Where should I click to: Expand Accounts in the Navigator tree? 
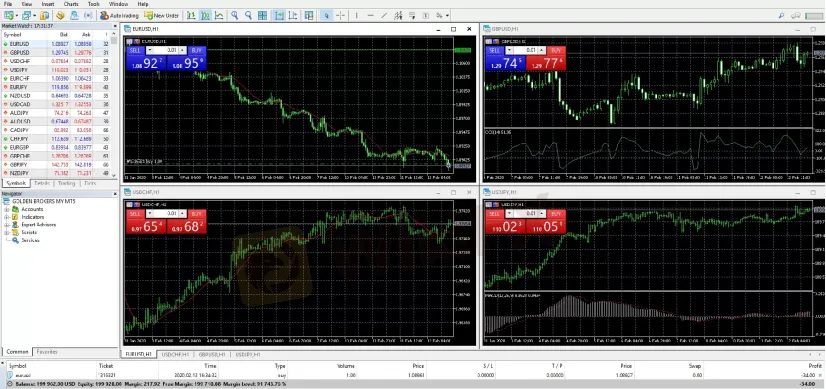tap(7, 209)
